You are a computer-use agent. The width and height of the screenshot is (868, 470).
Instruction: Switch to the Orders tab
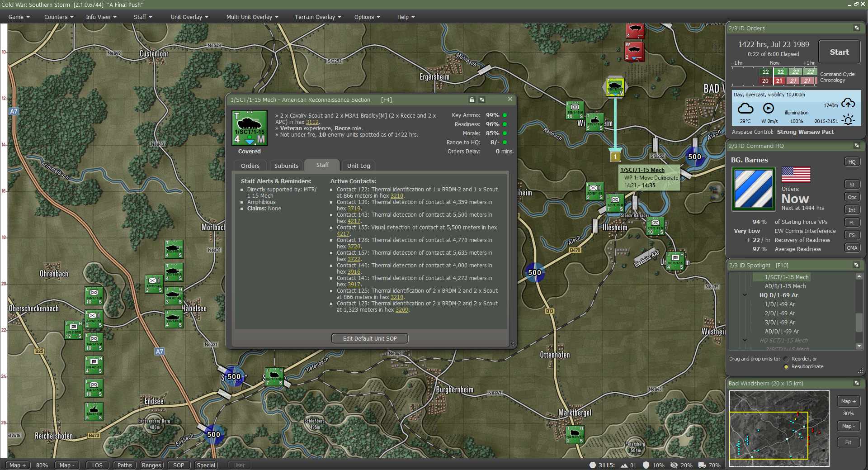(250, 166)
